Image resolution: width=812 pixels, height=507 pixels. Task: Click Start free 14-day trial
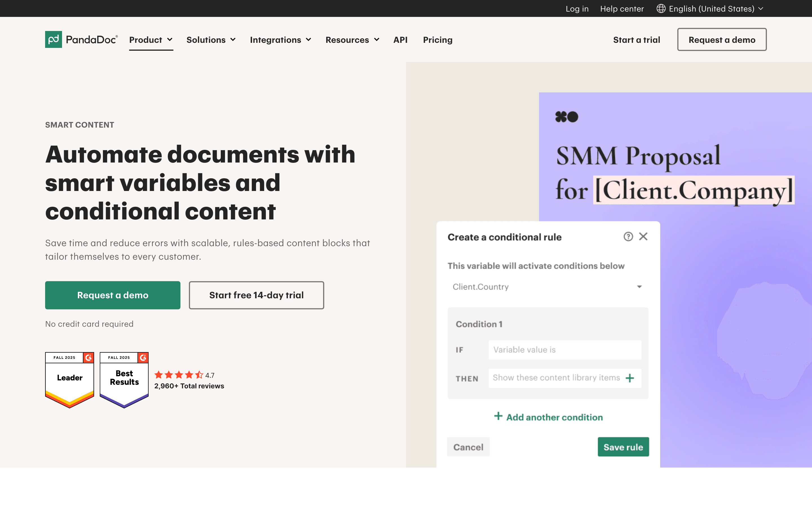coord(256,295)
